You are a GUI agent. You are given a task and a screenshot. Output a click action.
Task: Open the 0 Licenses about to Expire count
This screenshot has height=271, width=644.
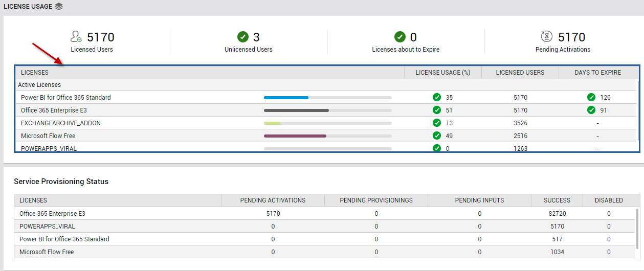(413, 37)
